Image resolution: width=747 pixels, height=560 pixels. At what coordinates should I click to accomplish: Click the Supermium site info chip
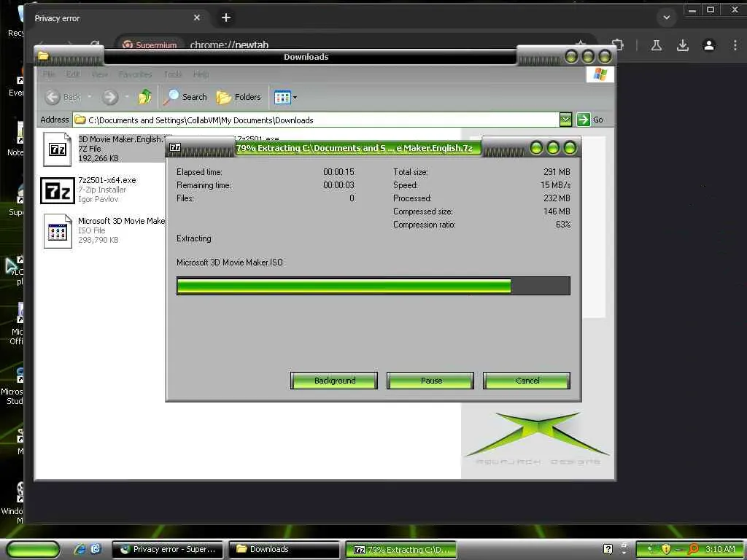[x=150, y=44]
